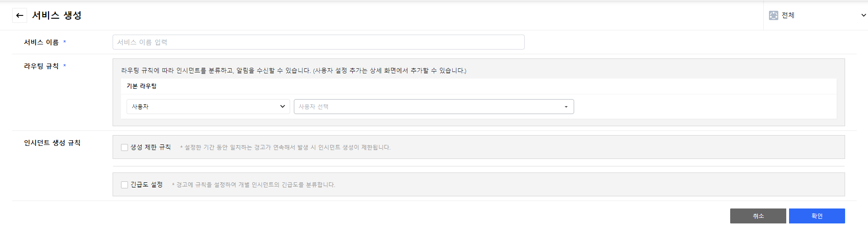Click the 서비스 이름 field label
This screenshot has height=237, width=868.
41,43
